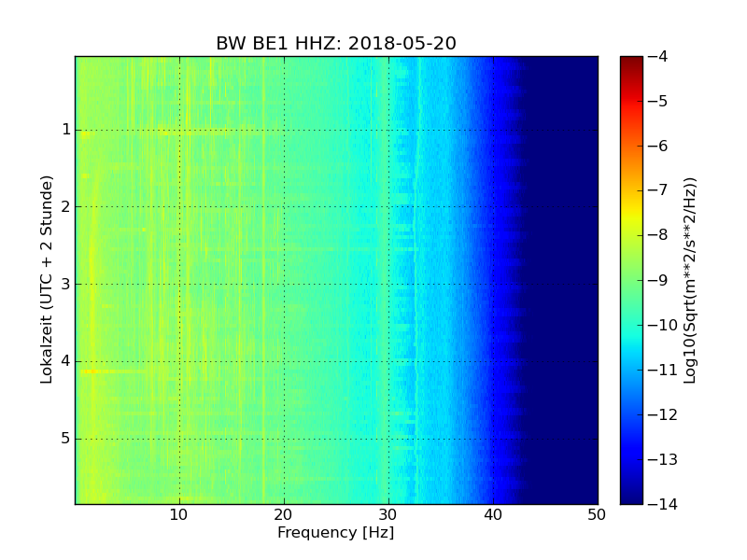The height and width of the screenshot is (560, 747).
Task: Click the colorbar label Log10(Sqrt(m**2/s**2/Hz))
Action: pyautogui.click(x=689, y=281)
